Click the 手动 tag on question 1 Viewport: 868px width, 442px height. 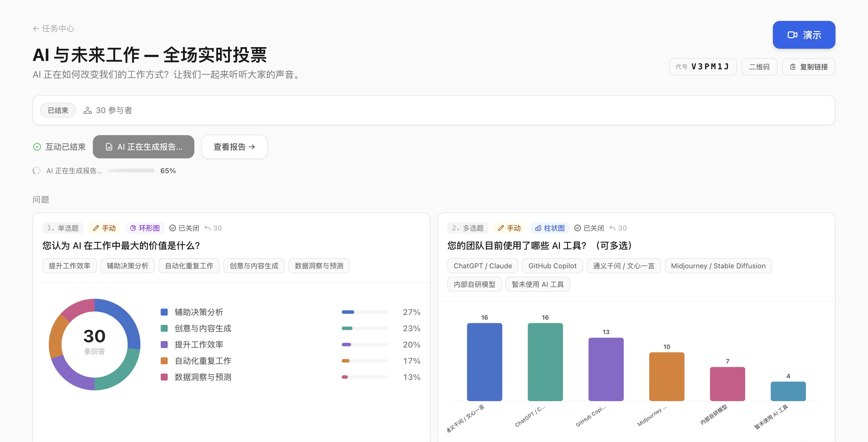pyautogui.click(x=104, y=228)
